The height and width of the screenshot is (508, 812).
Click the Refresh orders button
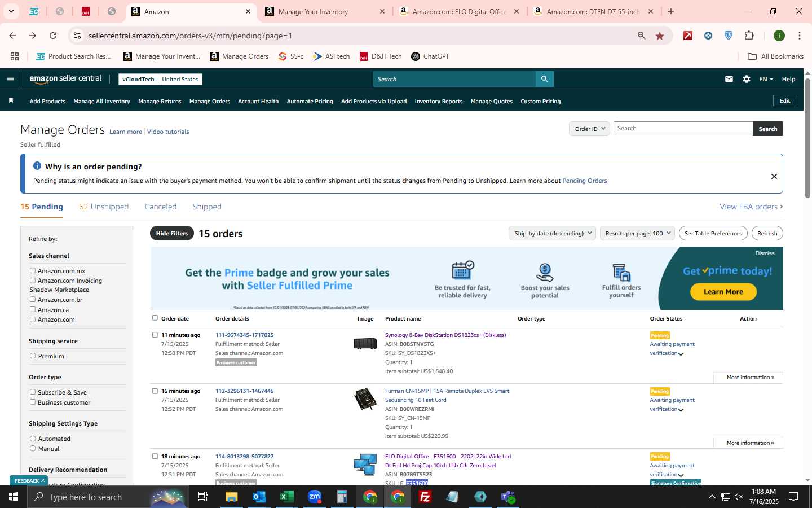(767, 233)
